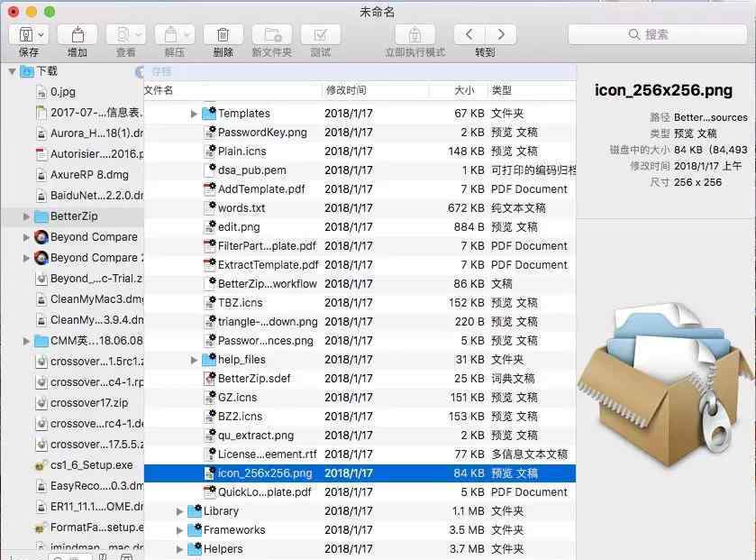Click the CleanMyMac3.dmg disk image icon
The height and width of the screenshot is (560, 756).
point(41,299)
